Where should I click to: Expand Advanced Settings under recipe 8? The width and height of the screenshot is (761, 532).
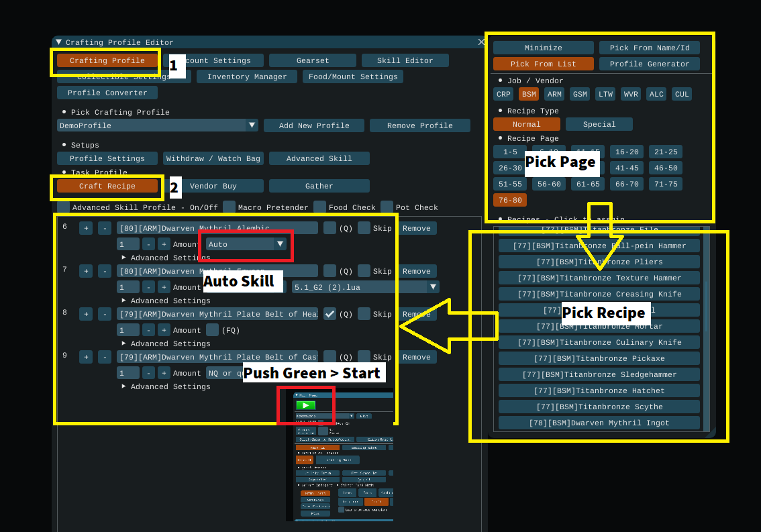pos(124,343)
